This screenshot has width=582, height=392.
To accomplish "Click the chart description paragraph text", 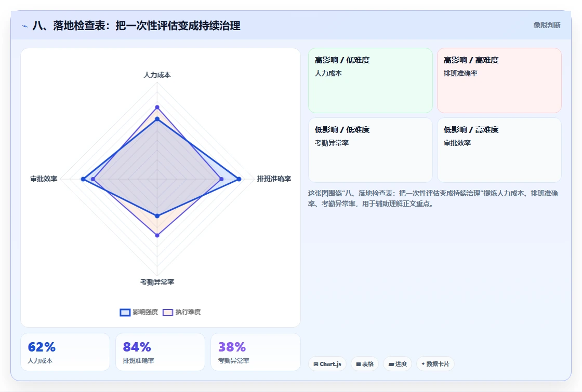I will point(433,198).
